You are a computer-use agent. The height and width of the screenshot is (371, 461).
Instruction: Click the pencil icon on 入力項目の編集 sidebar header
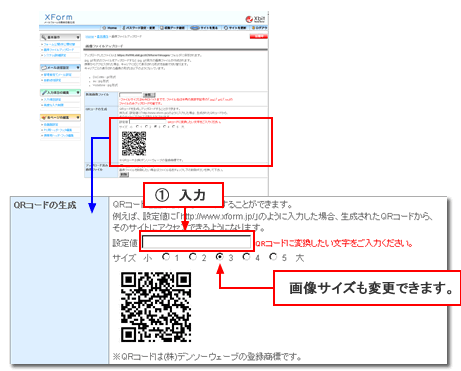[44, 92]
